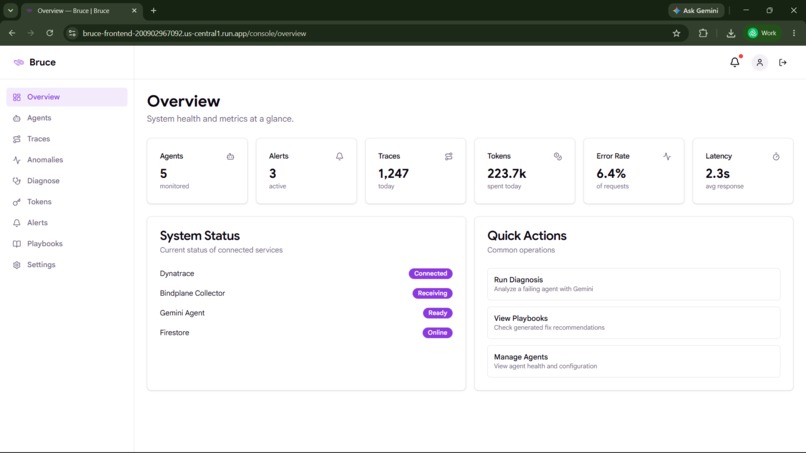Reload the page with the refresh icon
This screenshot has height=453, width=806.
(x=49, y=33)
